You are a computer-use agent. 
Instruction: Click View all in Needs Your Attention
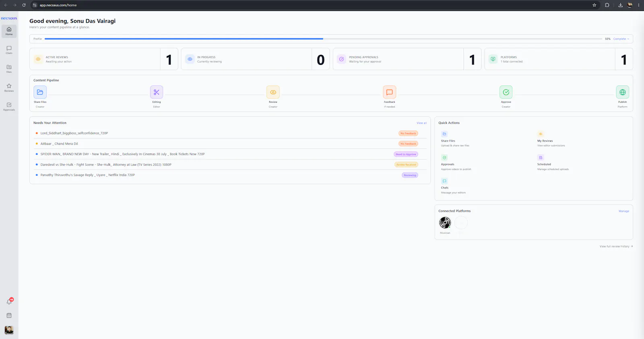421,123
